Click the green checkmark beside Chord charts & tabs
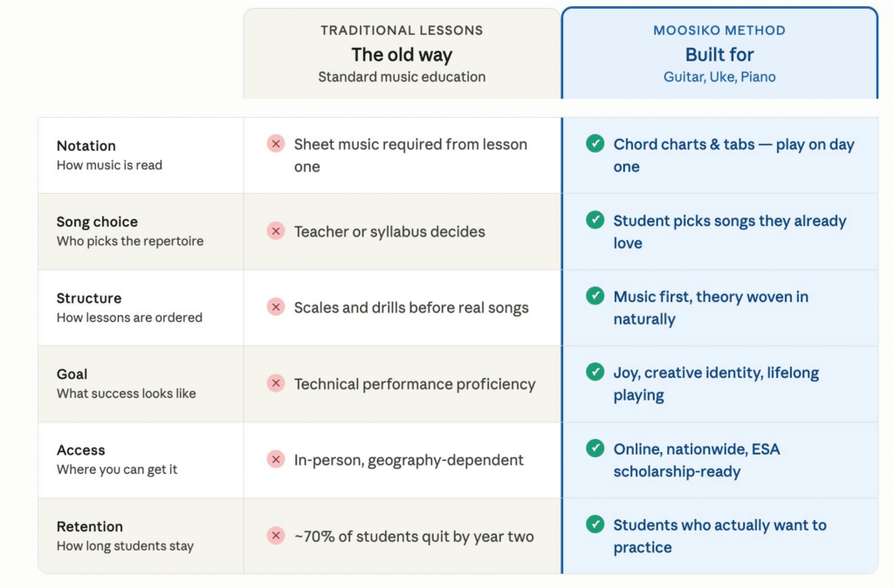The width and height of the screenshot is (894, 588). click(595, 144)
